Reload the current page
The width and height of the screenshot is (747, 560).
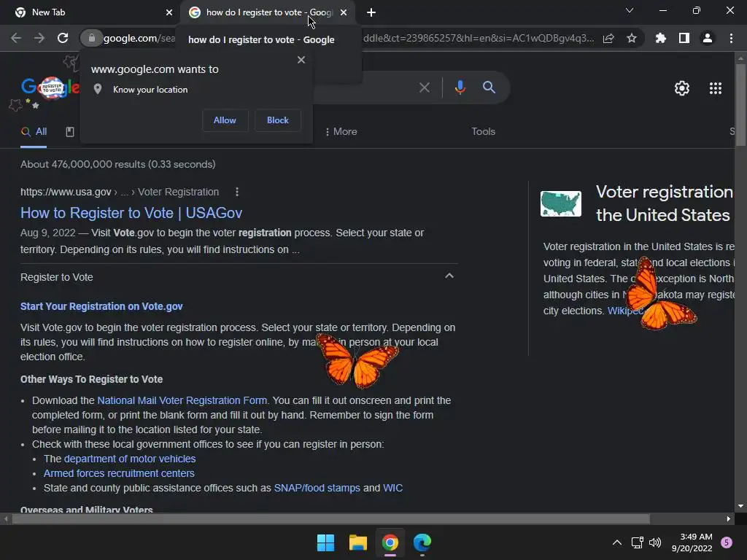(x=63, y=38)
